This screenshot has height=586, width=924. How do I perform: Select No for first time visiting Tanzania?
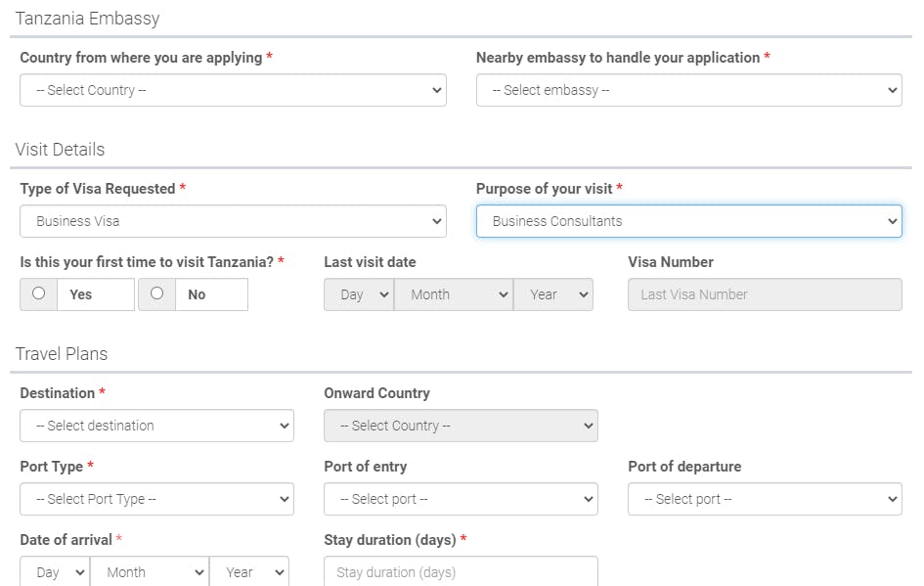point(156,293)
